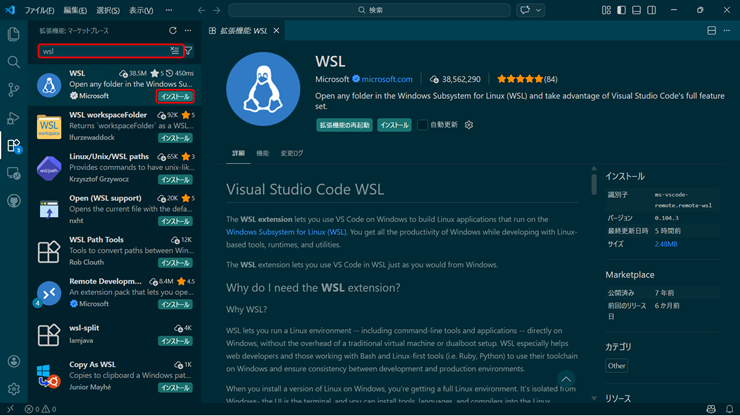Toggle the bottom panel visibility
Screen dimensions: 740x416
click(x=636, y=10)
